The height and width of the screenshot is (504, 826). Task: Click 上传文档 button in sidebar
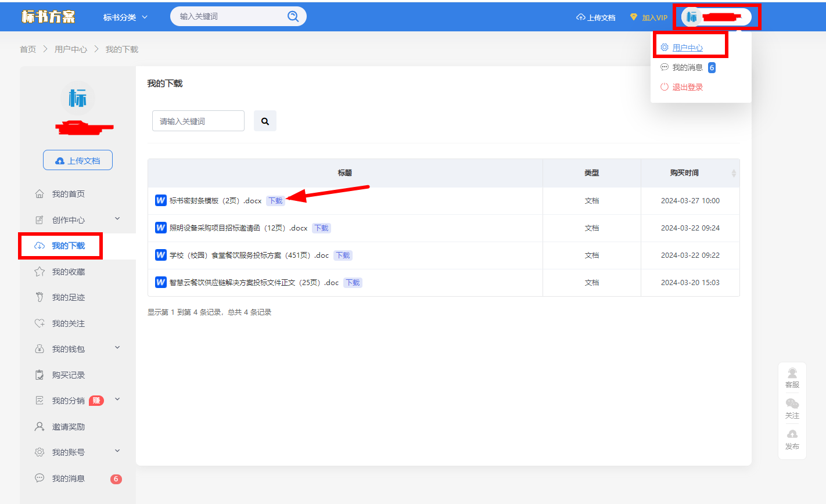click(78, 160)
